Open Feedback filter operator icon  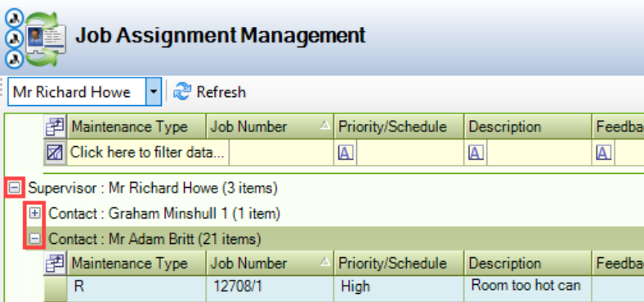tap(603, 153)
